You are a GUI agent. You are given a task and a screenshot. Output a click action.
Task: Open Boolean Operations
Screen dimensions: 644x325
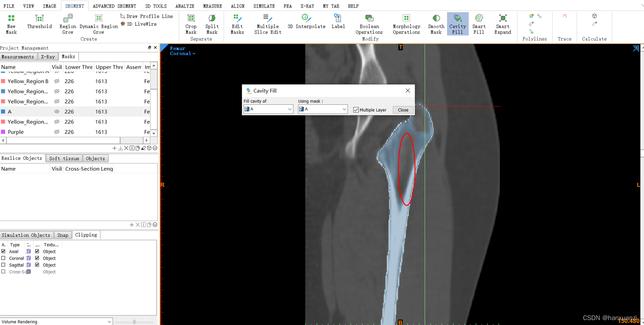pyautogui.click(x=369, y=23)
